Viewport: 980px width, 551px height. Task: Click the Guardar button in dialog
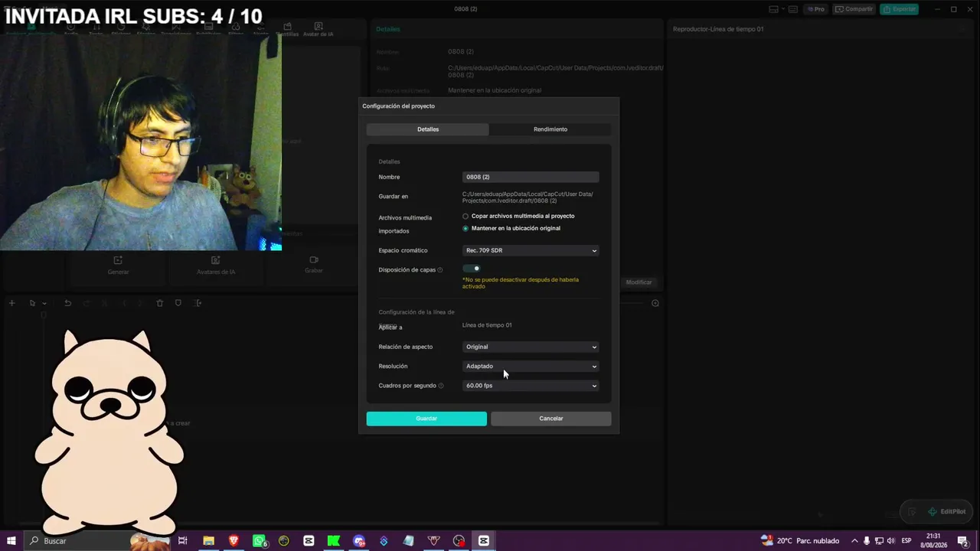pyautogui.click(x=426, y=419)
